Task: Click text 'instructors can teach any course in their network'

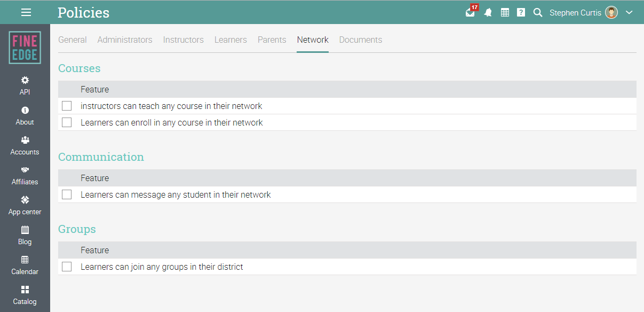Action: tap(171, 106)
